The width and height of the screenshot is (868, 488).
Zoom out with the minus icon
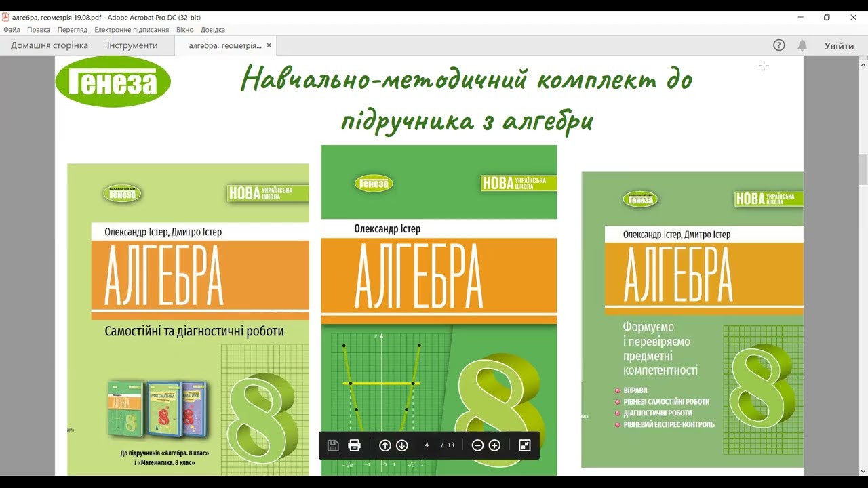[x=477, y=445]
